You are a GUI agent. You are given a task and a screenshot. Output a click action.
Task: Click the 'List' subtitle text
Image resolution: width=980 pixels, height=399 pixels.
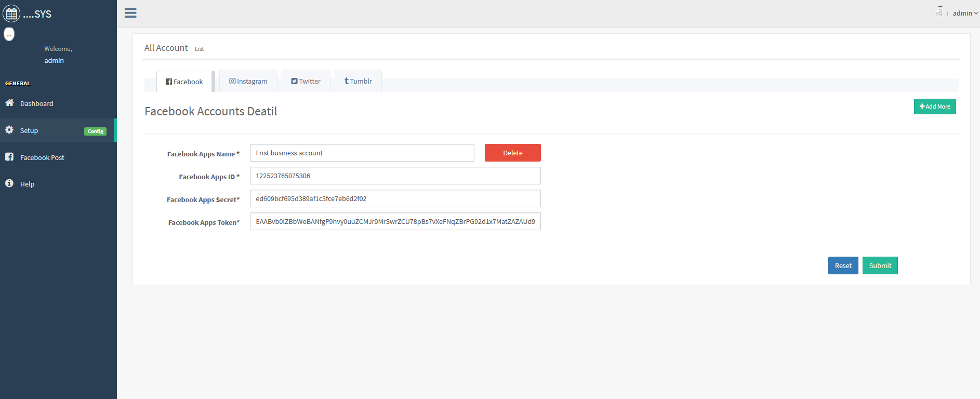pos(200,49)
